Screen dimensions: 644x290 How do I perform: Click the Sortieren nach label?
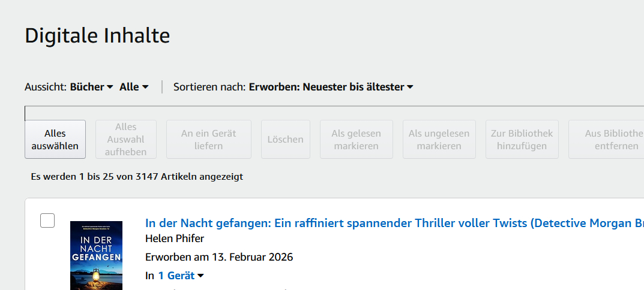209,87
